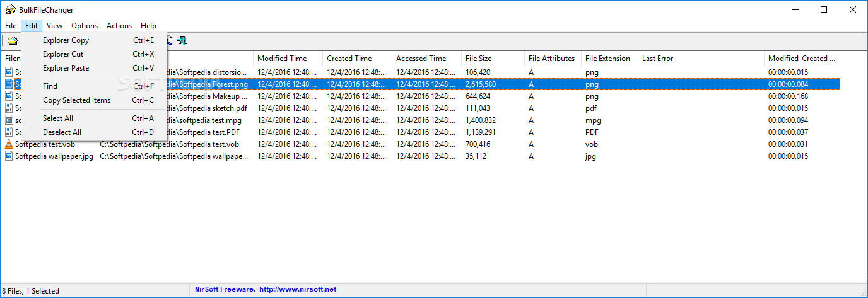Click the file icon of the Softpedia Forest.png row

(9, 84)
